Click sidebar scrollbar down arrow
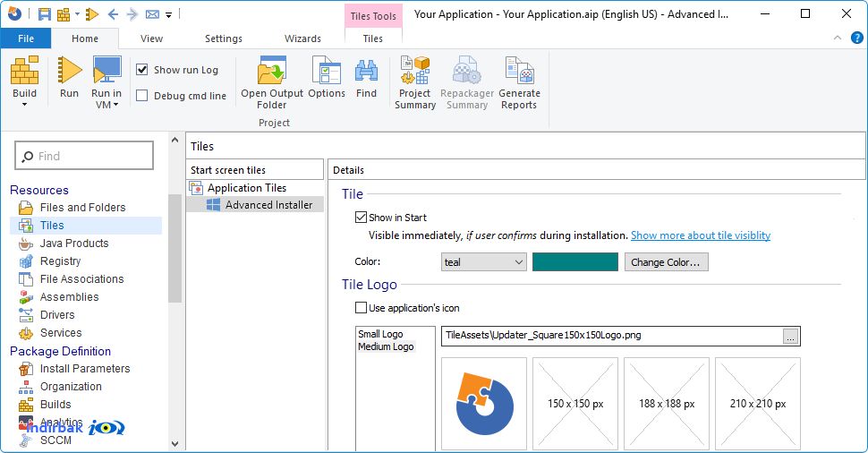This screenshot has height=453, width=868. [174, 443]
